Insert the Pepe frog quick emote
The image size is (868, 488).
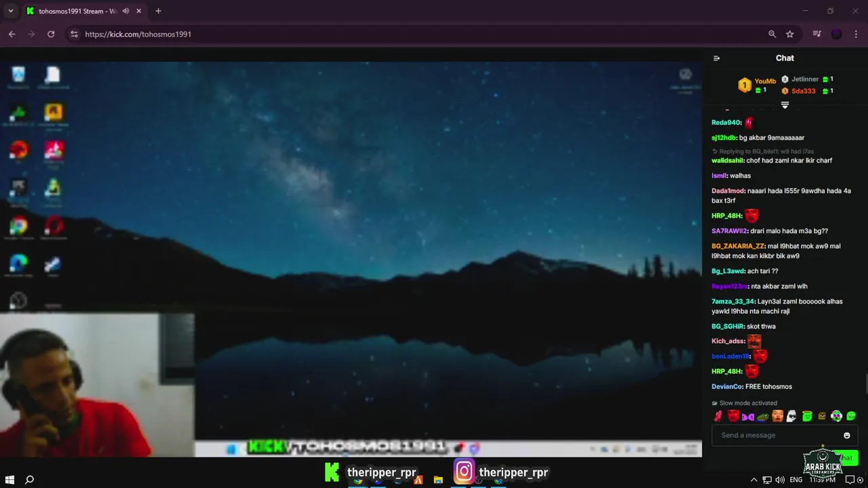(x=763, y=416)
